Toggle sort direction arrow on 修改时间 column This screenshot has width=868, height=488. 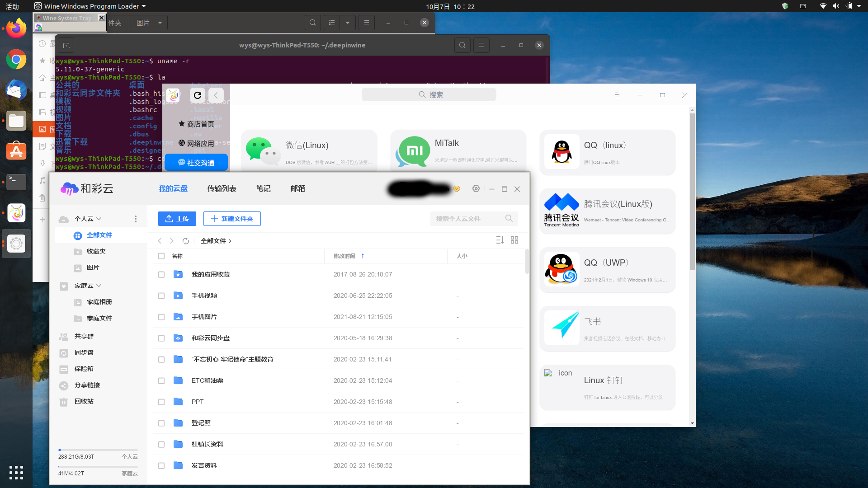pos(363,256)
